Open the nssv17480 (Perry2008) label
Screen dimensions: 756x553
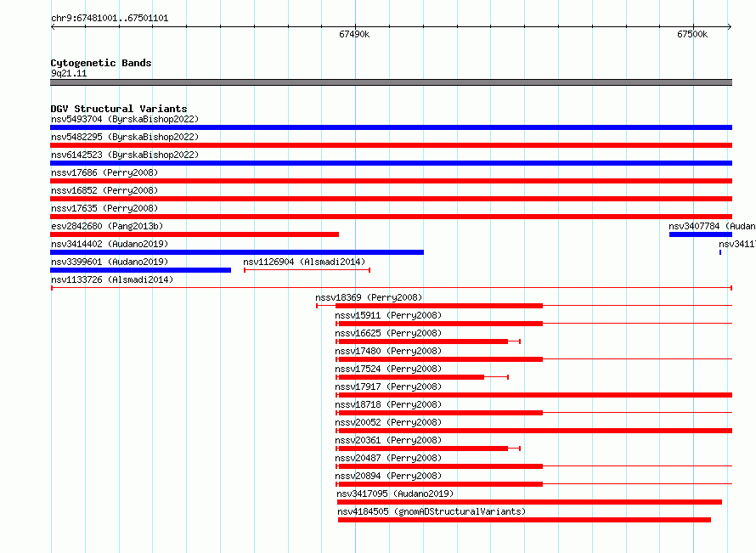(388, 351)
